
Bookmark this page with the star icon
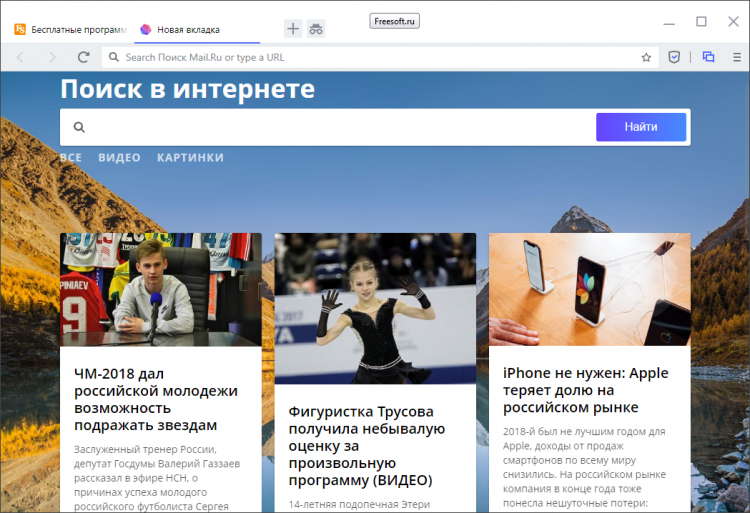coord(646,58)
